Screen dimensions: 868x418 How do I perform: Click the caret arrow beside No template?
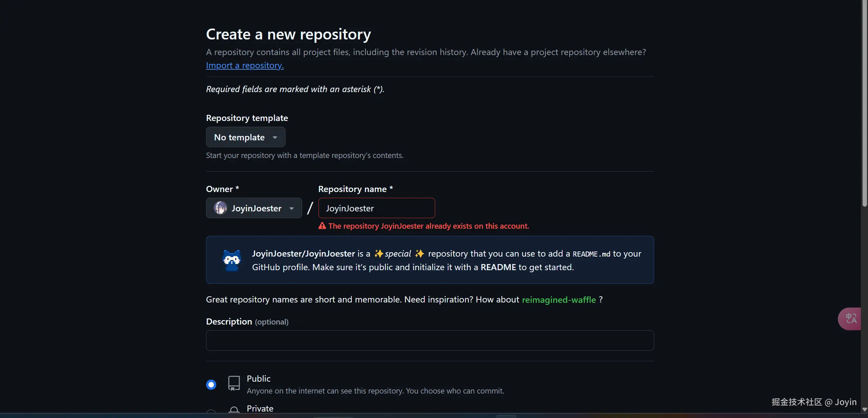[x=275, y=138]
